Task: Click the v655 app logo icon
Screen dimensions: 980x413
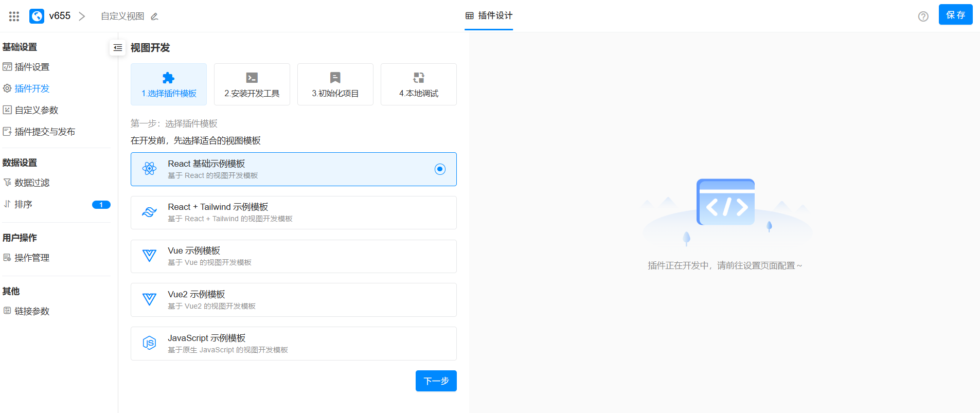Action: click(37, 16)
